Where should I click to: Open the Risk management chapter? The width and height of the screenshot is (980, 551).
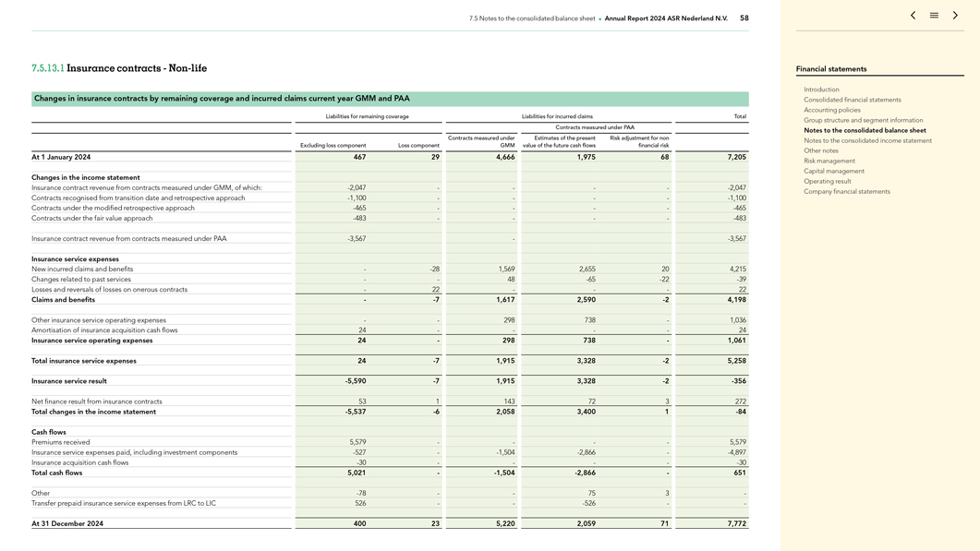click(829, 161)
